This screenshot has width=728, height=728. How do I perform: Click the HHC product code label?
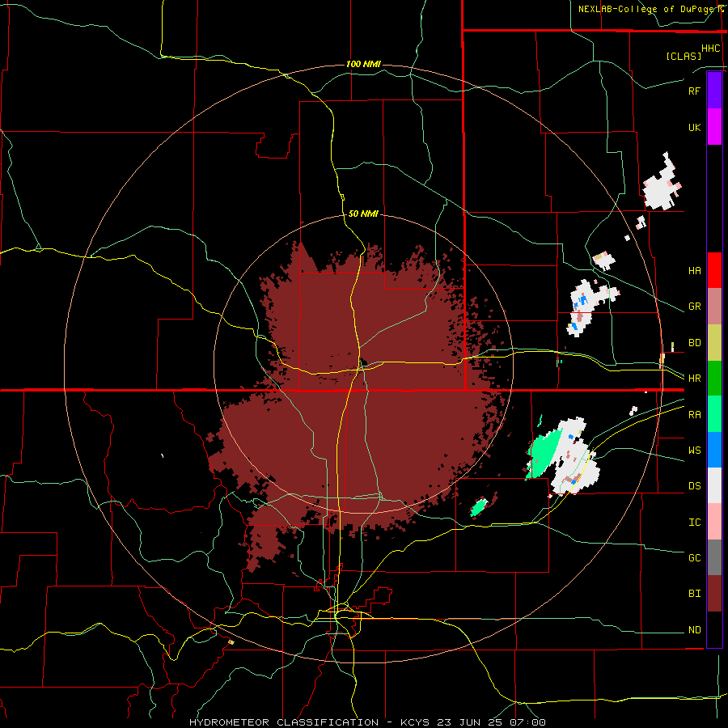click(710, 49)
